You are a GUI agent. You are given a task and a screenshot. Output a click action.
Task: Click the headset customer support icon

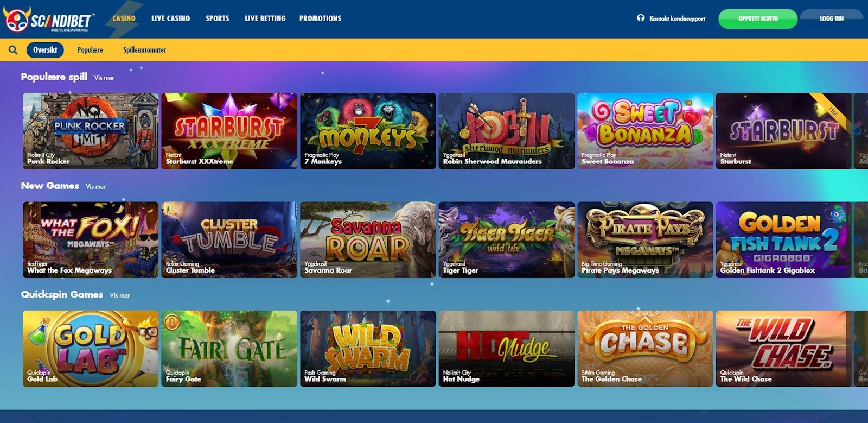(641, 18)
